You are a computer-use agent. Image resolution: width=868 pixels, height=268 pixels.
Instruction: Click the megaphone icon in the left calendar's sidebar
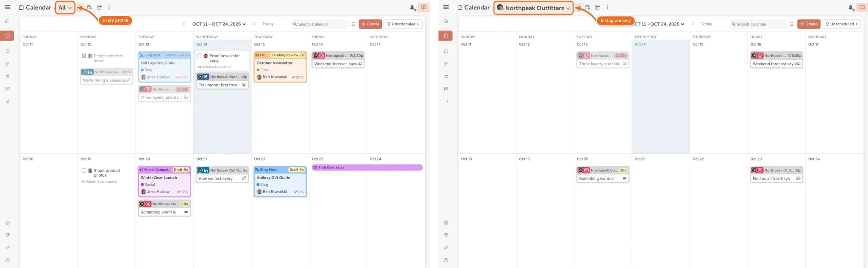tap(7, 248)
